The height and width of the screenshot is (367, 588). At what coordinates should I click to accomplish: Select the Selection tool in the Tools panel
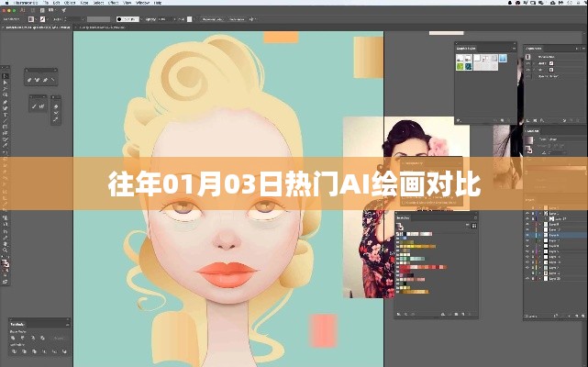(x=6, y=76)
